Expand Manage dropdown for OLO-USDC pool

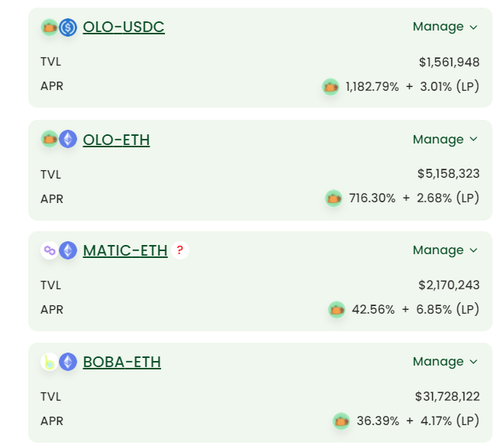[445, 27]
